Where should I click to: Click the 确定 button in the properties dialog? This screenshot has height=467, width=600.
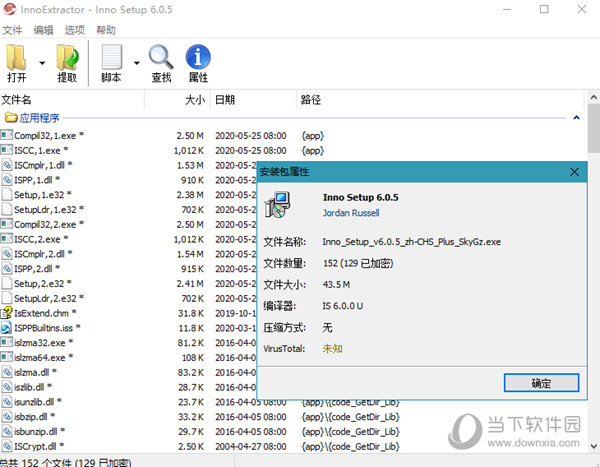[x=541, y=383]
